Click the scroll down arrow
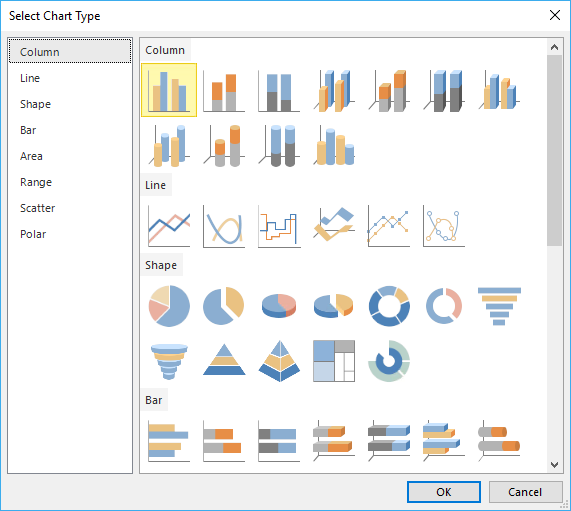Screen dimensions: 571x511 tap(554, 464)
